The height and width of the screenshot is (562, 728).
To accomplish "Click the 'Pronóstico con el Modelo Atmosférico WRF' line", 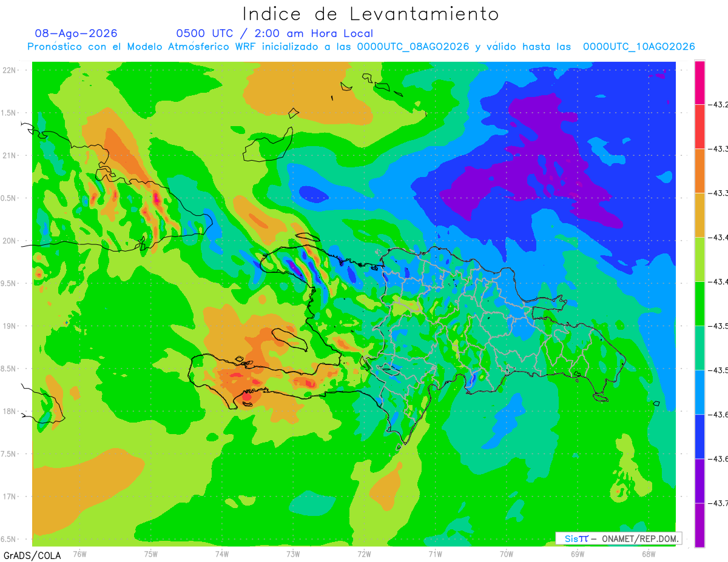I will 361,47.
